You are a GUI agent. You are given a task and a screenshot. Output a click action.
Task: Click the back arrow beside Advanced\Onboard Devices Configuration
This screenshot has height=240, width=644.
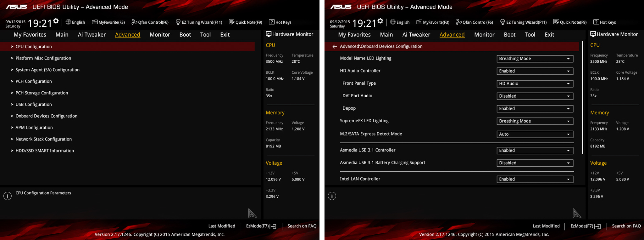coord(335,47)
